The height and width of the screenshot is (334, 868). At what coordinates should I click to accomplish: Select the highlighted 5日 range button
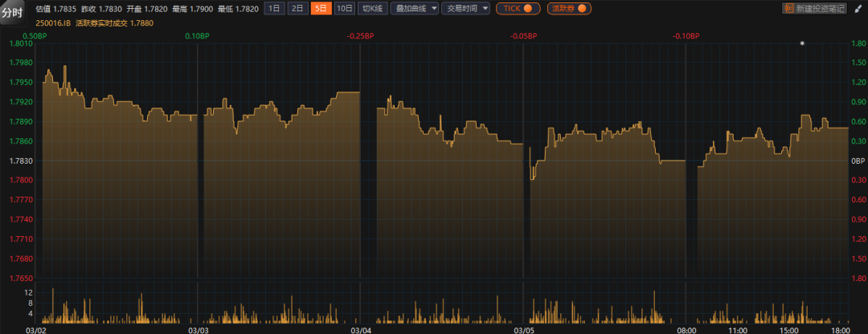click(321, 9)
